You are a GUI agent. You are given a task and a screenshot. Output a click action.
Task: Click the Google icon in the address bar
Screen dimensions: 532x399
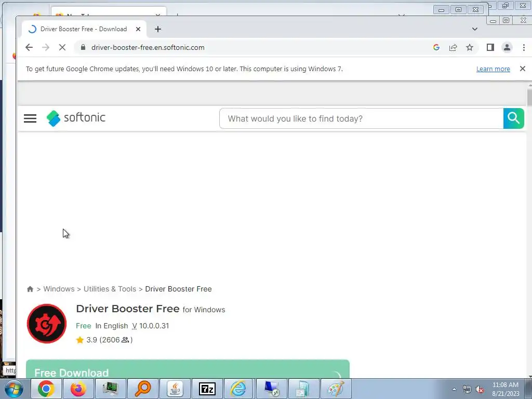pos(436,47)
